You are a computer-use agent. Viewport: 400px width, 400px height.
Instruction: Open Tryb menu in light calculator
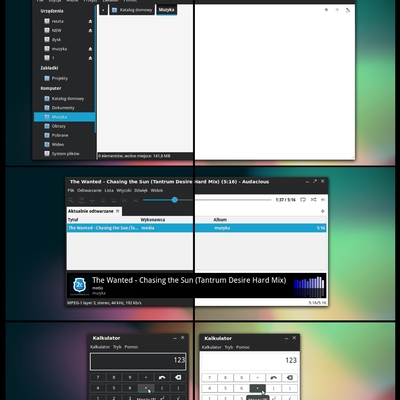coord(228,347)
